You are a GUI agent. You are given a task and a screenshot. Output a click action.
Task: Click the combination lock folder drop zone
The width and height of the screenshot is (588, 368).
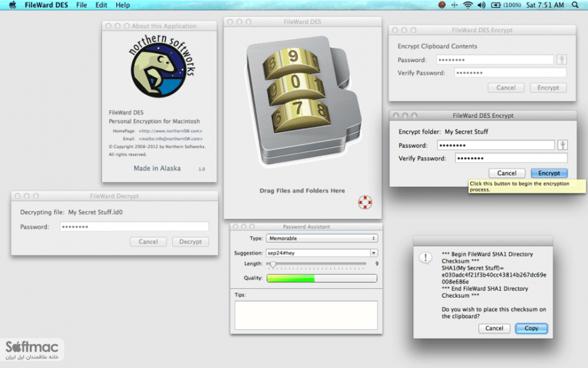(302, 102)
